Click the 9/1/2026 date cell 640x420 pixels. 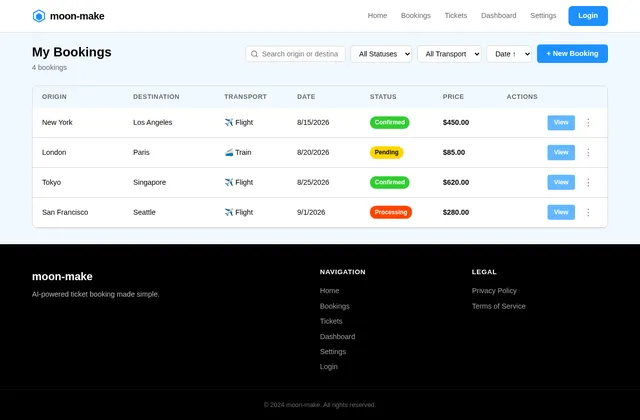coord(311,212)
